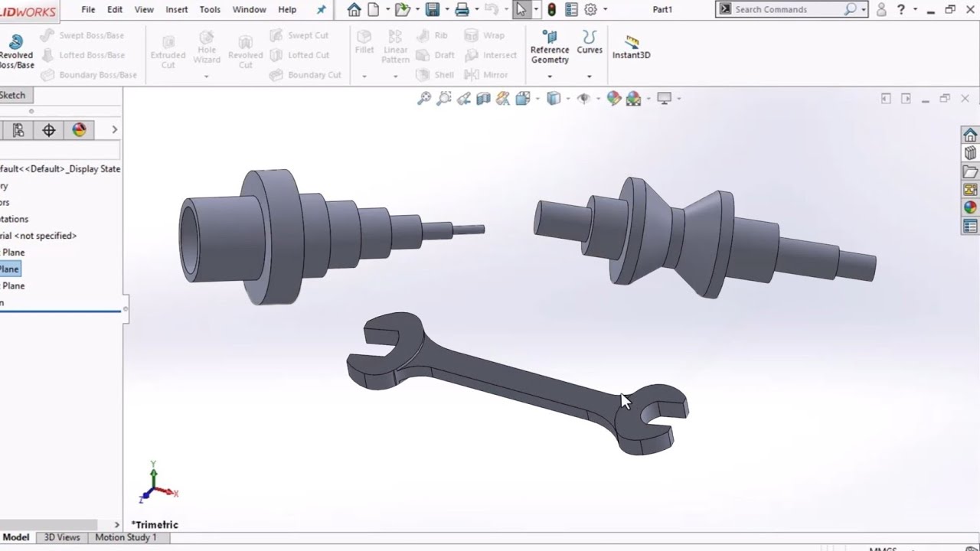The width and height of the screenshot is (980, 551).
Task: Open the View Orientation cube
Action: coord(524,99)
